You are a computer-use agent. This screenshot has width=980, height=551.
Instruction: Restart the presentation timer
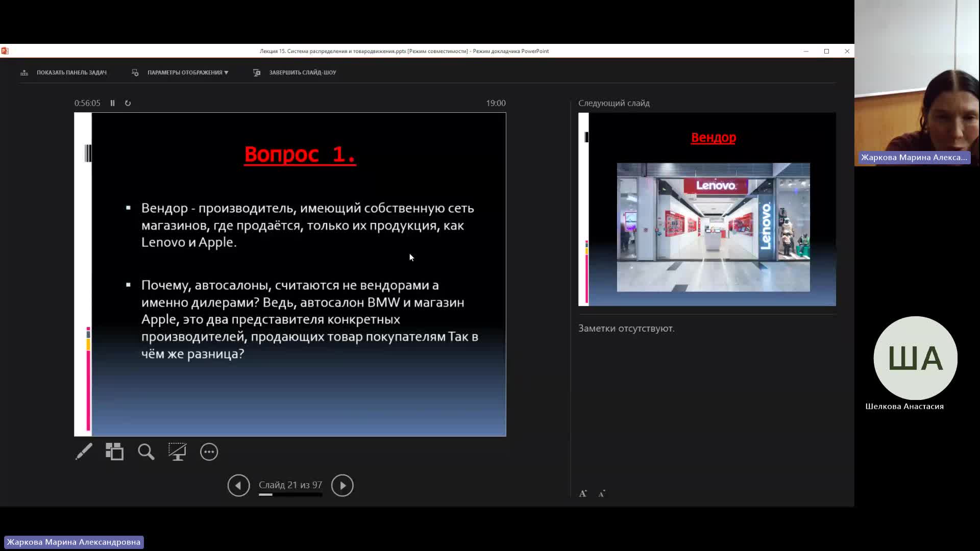(128, 103)
